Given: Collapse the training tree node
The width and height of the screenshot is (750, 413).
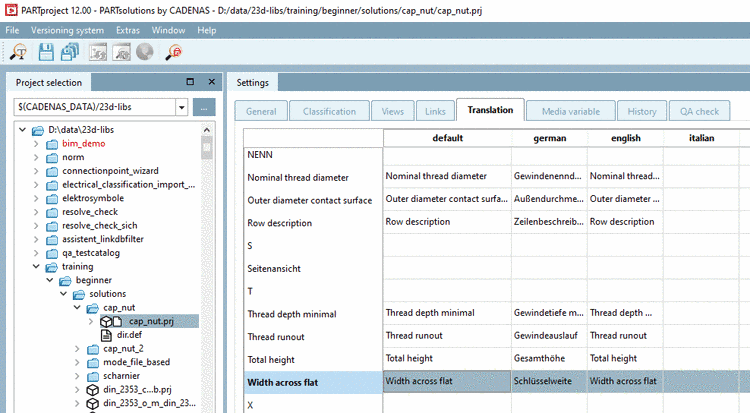Looking at the screenshot, I should coord(36,266).
